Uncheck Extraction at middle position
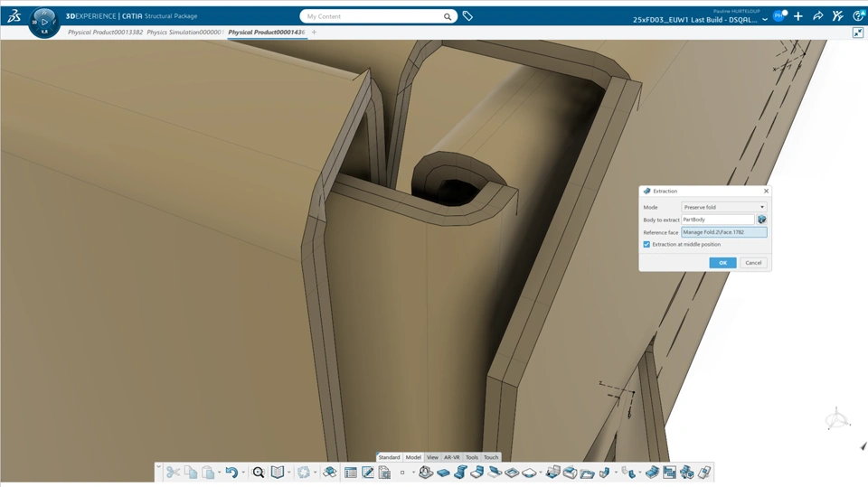This screenshot has width=868, height=487. coord(646,244)
